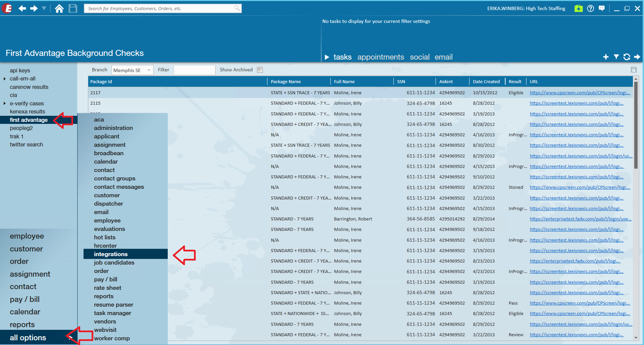Screen dimensions: 644x345
Task: Open the Branch dropdown showing Memphis SE
Action: 132,70
